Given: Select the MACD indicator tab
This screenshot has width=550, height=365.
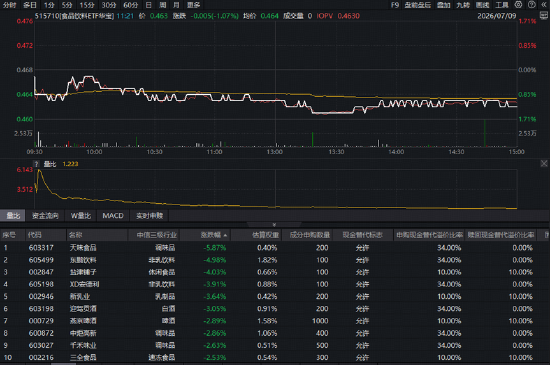Looking at the screenshot, I should coord(113,216).
